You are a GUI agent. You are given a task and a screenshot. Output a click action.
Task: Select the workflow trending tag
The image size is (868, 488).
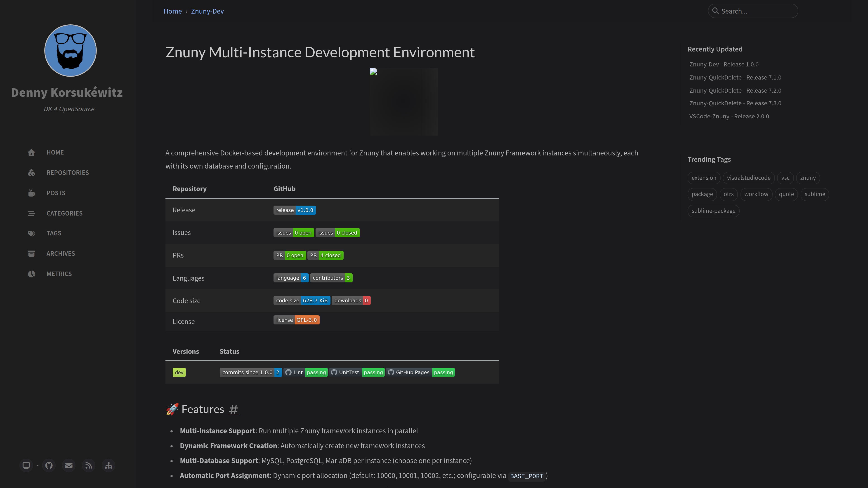(756, 194)
